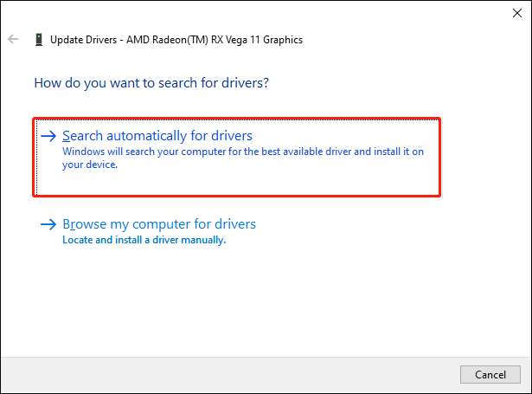Viewport: 532px width, 394px height.
Task: Click the 'Locate and install a driver manually.' text
Action: 144,240
